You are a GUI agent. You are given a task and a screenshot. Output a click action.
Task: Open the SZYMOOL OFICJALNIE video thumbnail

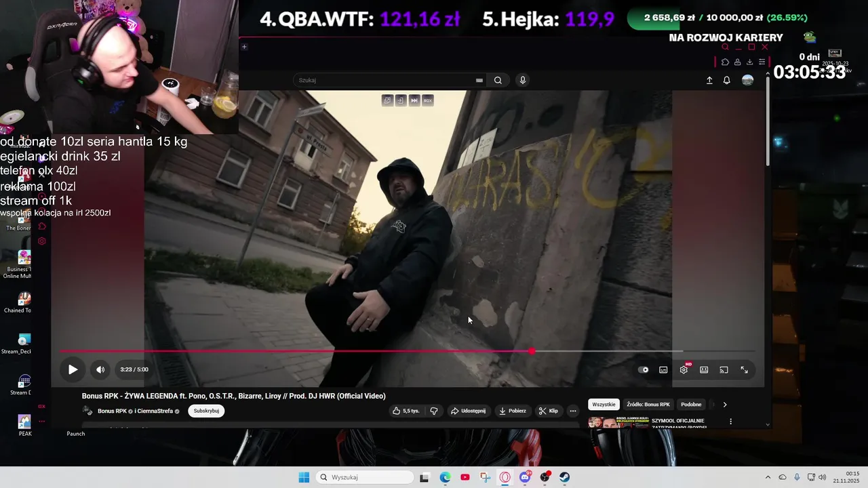coord(618,423)
